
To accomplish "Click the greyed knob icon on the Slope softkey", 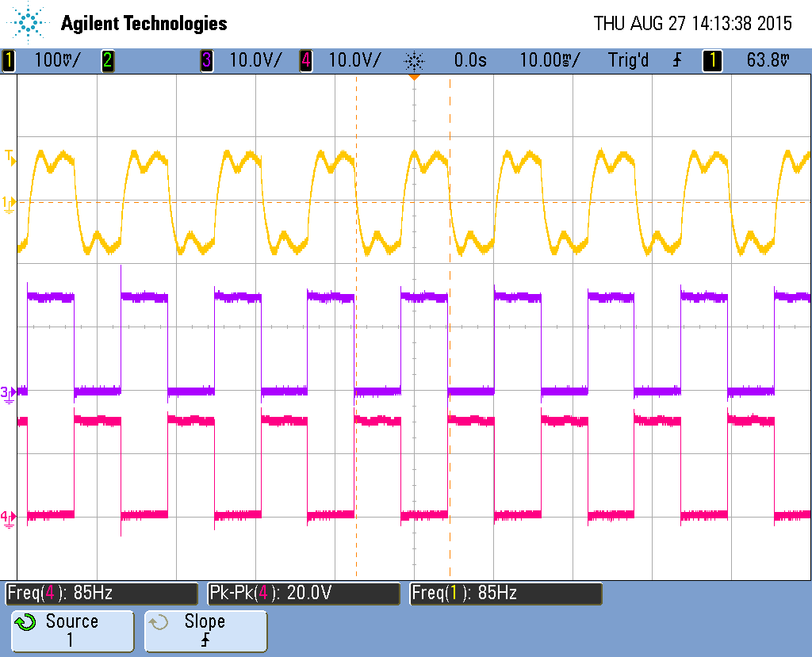I will click(159, 622).
